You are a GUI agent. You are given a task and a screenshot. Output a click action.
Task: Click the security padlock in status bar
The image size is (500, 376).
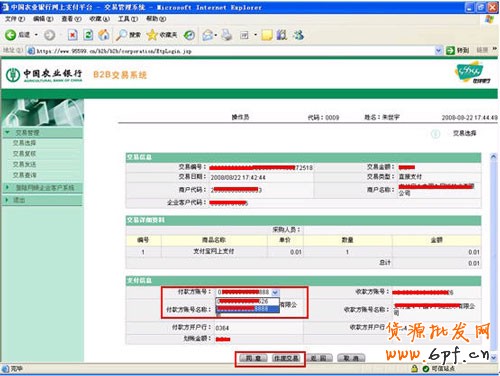414,368
